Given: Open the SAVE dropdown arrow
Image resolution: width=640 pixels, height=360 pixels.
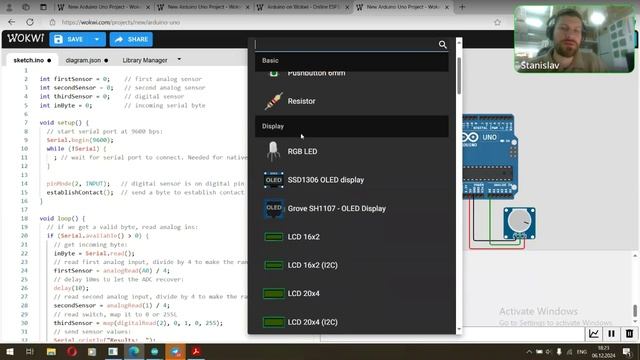Looking at the screenshot, I should click(97, 40).
